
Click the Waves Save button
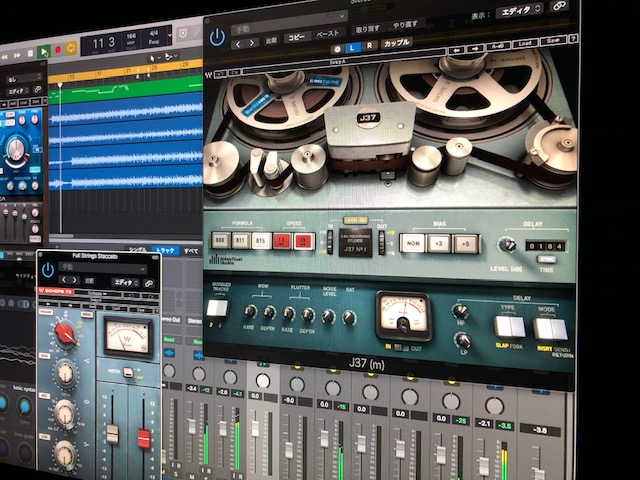pos(553,40)
